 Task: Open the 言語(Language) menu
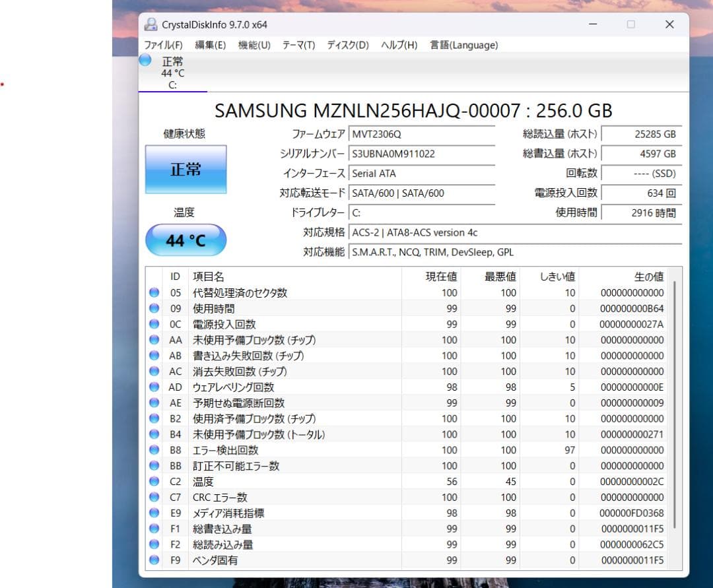click(x=465, y=45)
